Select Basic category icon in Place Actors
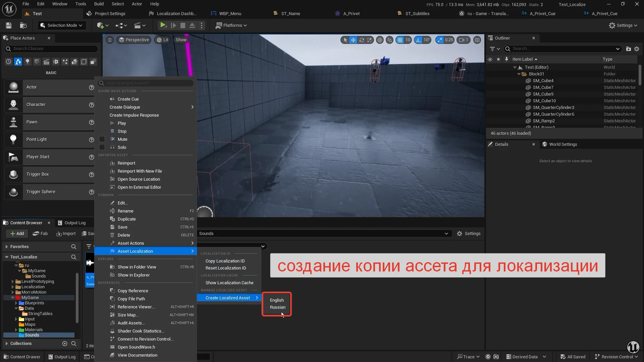Image resolution: width=644 pixels, height=362 pixels. click(18, 62)
